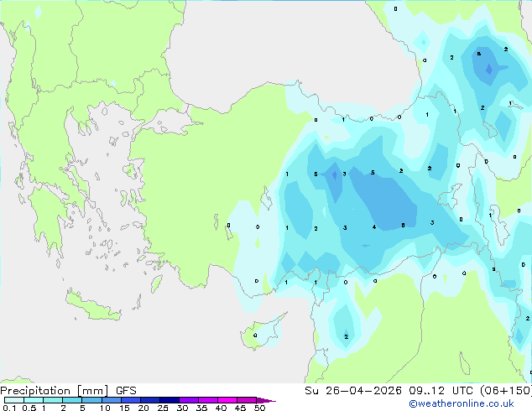The width and height of the screenshot is (532, 411).
Task: Click the '0.1' legend scale label
Action: click(9, 408)
